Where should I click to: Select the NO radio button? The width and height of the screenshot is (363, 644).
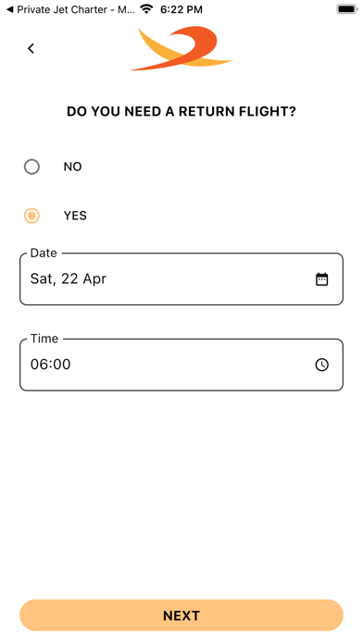[31, 167]
